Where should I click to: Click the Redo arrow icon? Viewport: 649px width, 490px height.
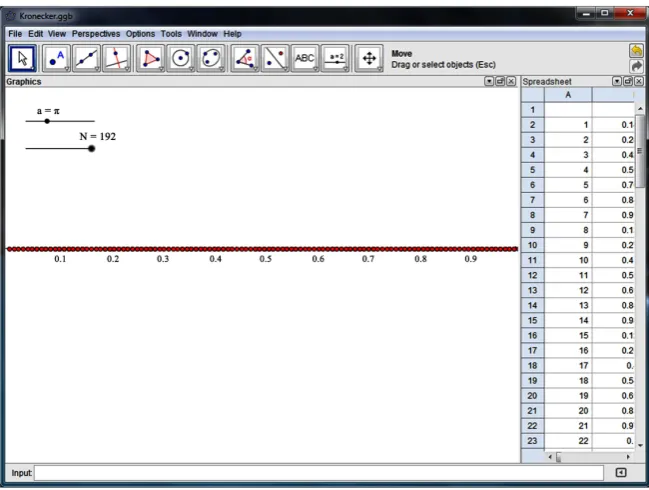tap(636, 66)
